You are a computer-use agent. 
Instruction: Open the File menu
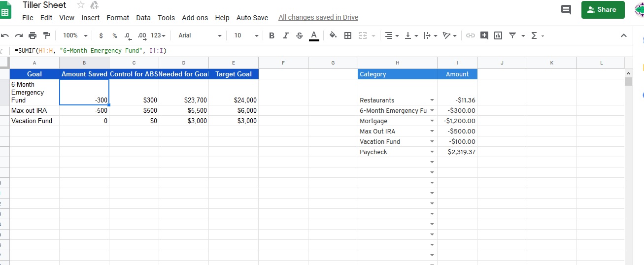[28, 18]
